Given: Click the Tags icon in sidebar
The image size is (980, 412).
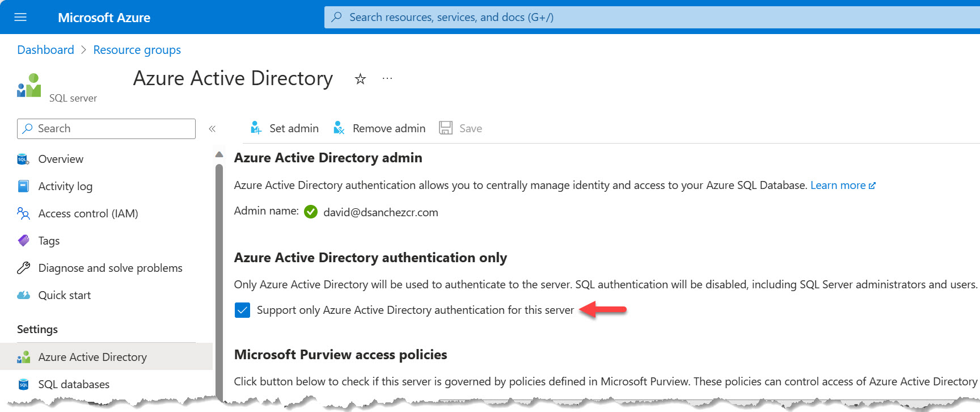Looking at the screenshot, I should (x=24, y=241).
